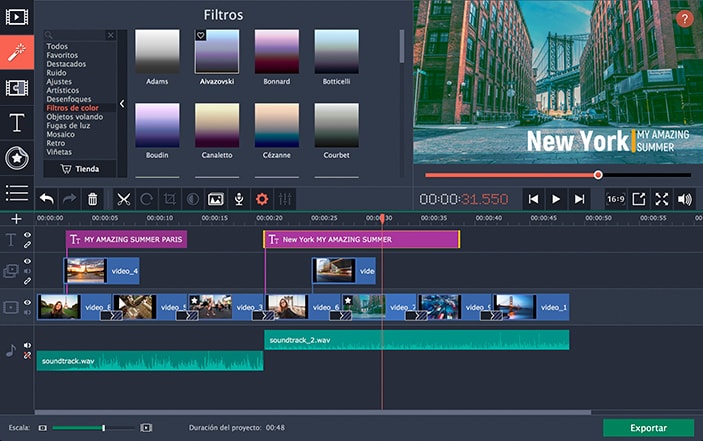Select the Desenfoques filter category
The image size is (703, 441).
click(x=69, y=99)
